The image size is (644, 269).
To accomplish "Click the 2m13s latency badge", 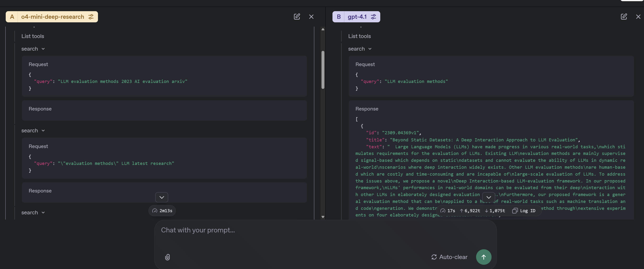I will pos(162,211).
